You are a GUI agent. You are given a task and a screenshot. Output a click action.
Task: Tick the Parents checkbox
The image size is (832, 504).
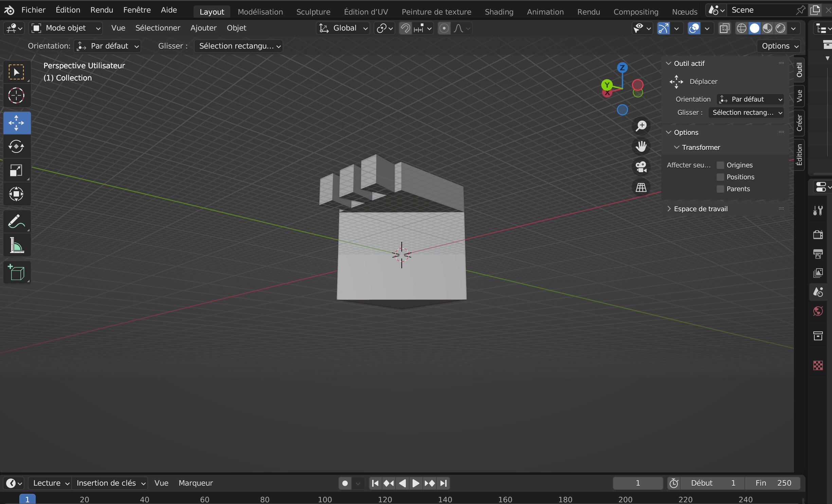[720, 189]
